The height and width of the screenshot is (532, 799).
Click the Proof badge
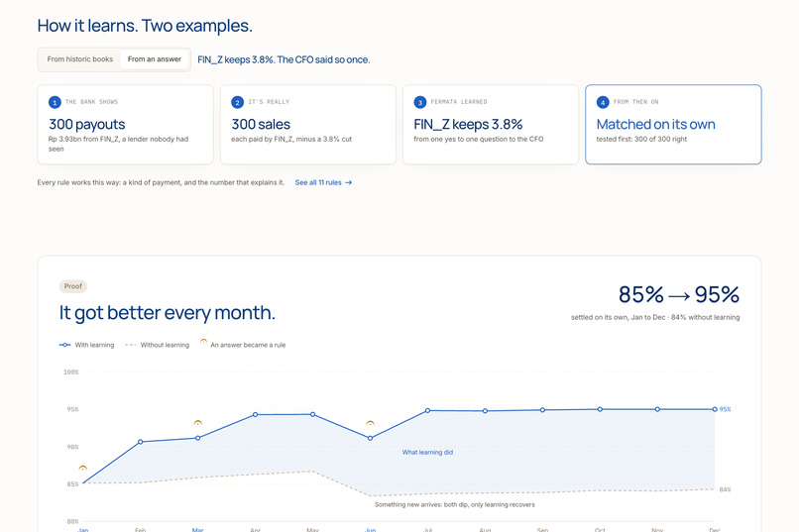pyautogui.click(x=73, y=286)
